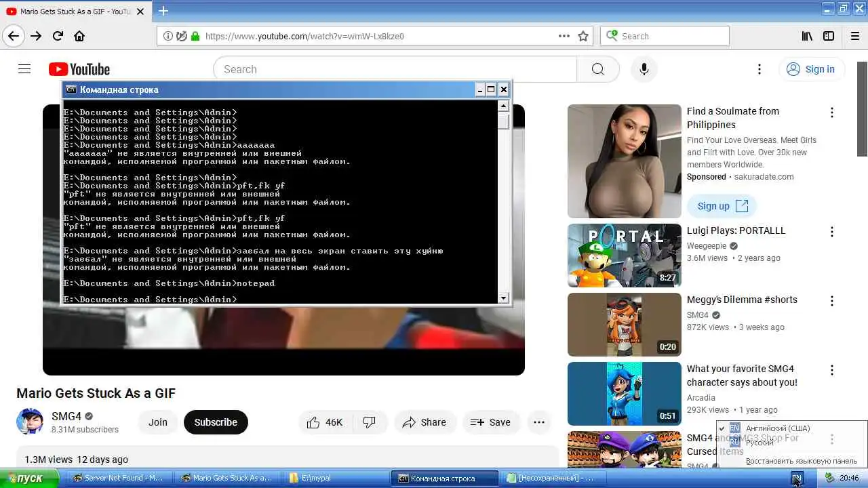Click the taskbar clock showing 20:46

pyautogui.click(x=849, y=478)
